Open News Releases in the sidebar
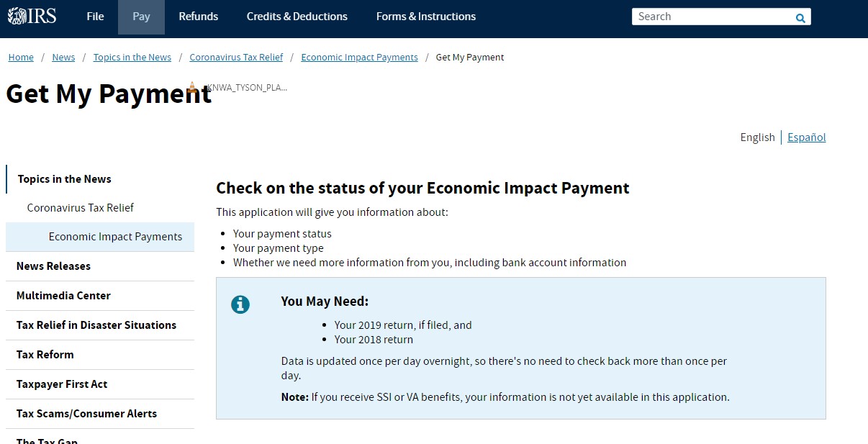The height and width of the screenshot is (444, 868). coord(53,266)
